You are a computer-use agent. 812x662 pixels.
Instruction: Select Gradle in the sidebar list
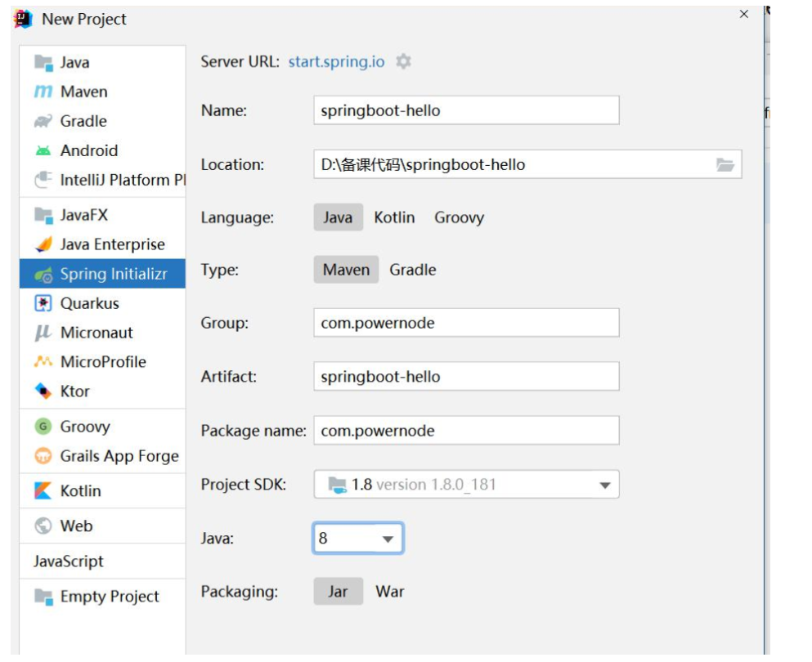coord(102,121)
